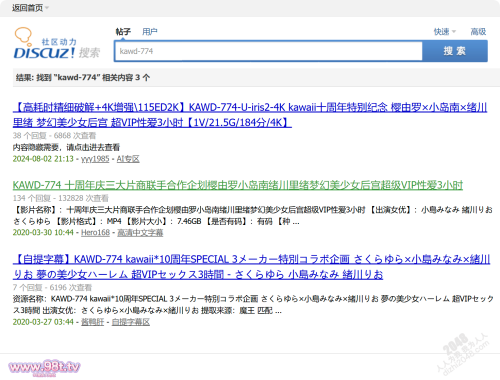Click the 134 个回复 - 132828 次查看 text
This screenshot has width=500, height=380.
(61, 198)
